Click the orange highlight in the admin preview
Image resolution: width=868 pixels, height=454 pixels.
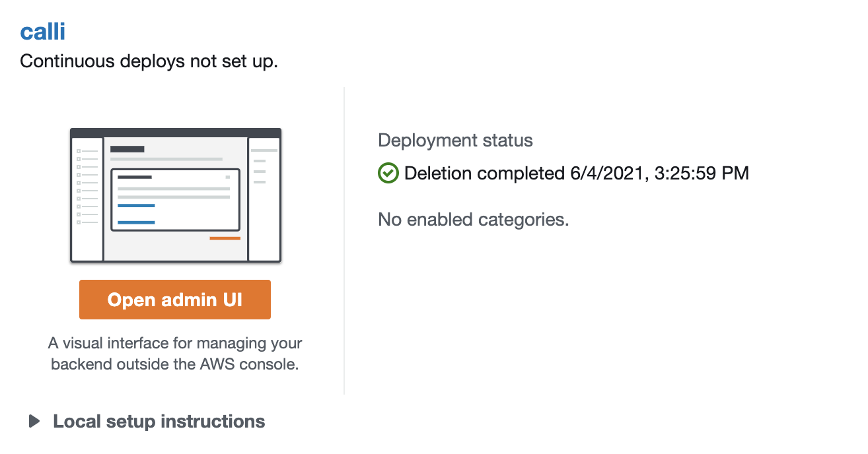[224, 238]
